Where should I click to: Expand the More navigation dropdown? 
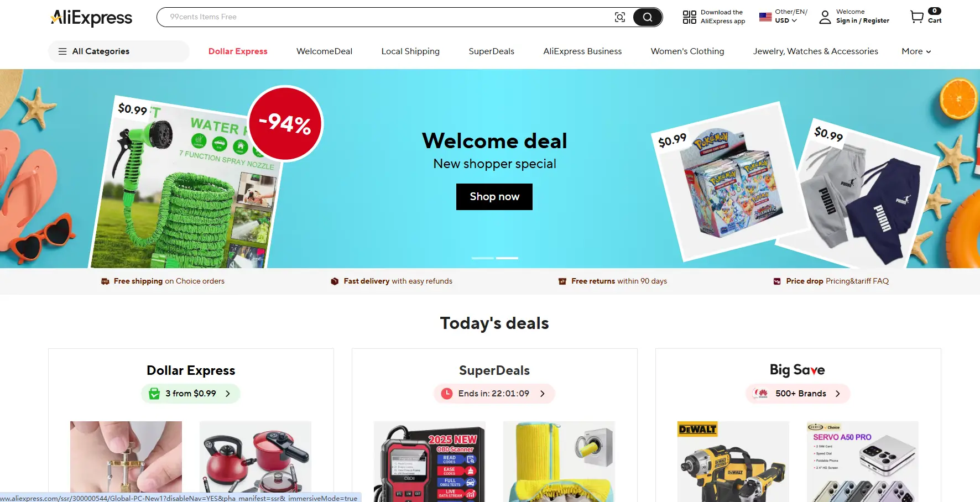916,51
